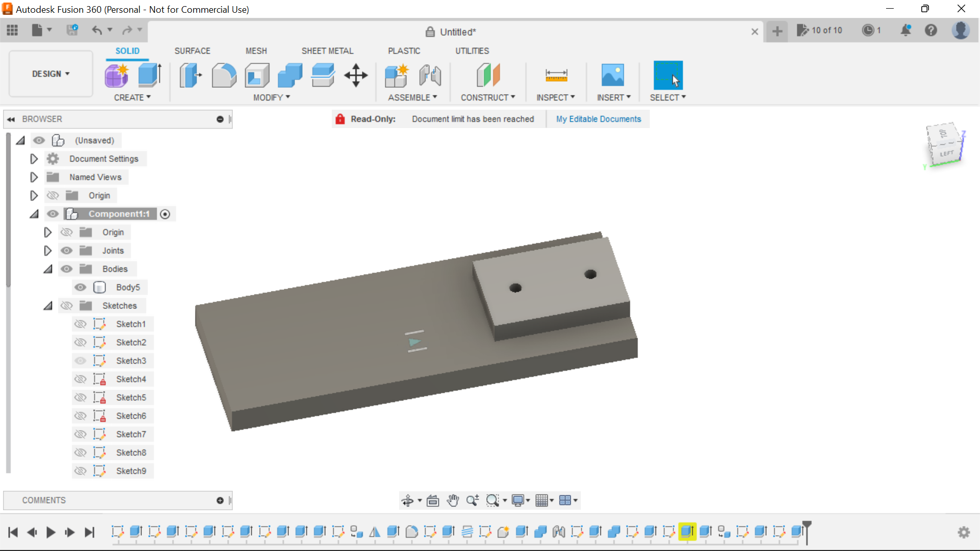Select the SOLID tab

pos(127,51)
